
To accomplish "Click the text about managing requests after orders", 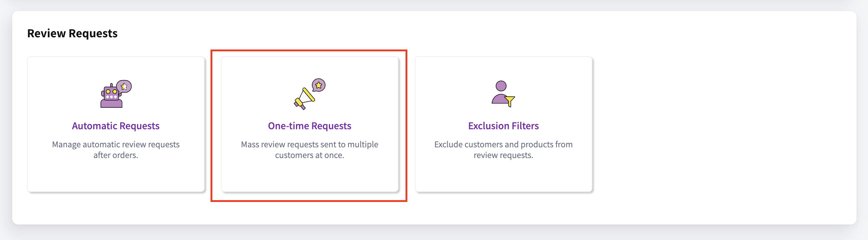I will point(116,150).
